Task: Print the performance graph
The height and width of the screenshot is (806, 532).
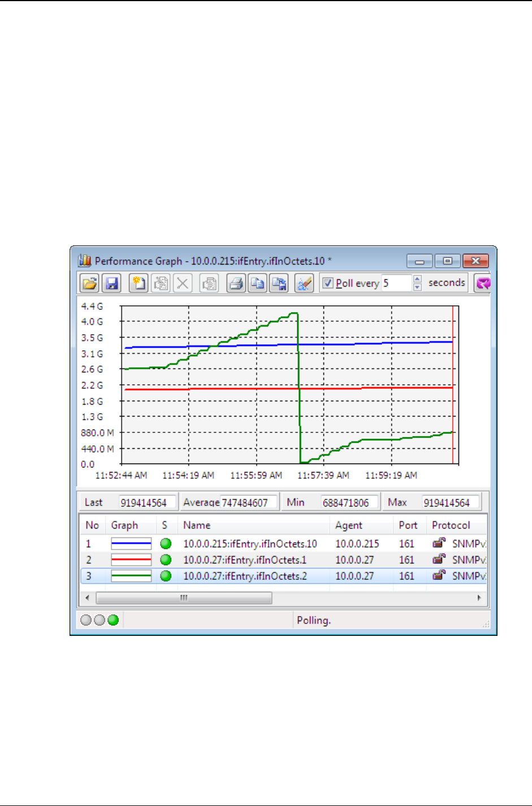Action: 236,283
